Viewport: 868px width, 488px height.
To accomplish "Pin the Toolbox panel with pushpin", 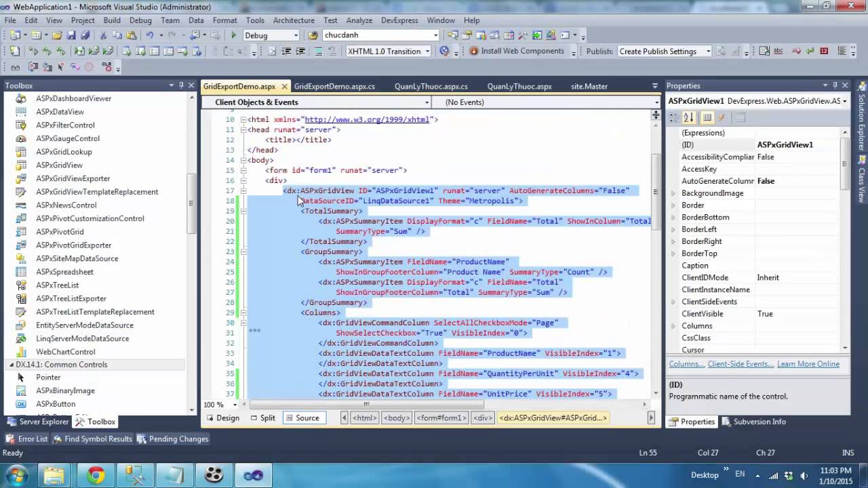I will click(x=181, y=85).
